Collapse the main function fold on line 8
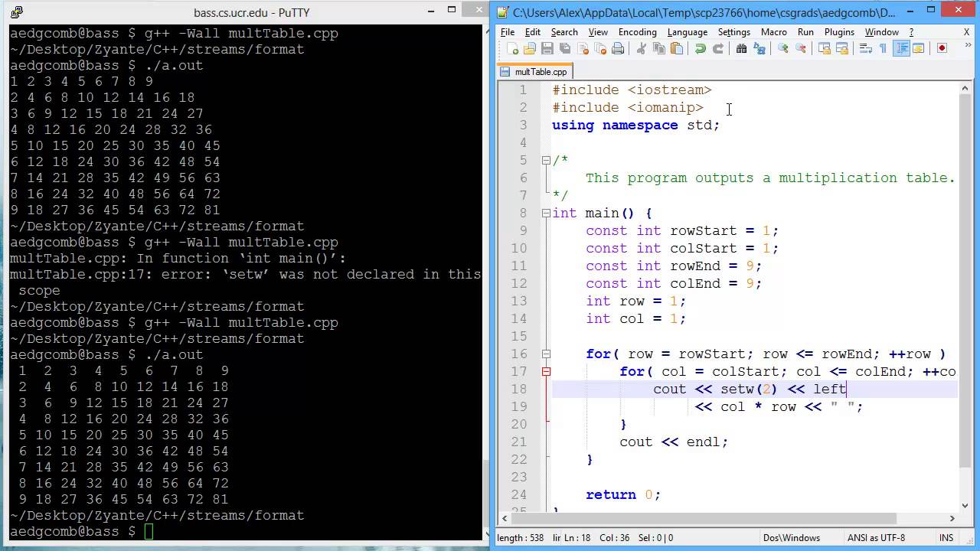The width and height of the screenshot is (980, 551). (546, 214)
